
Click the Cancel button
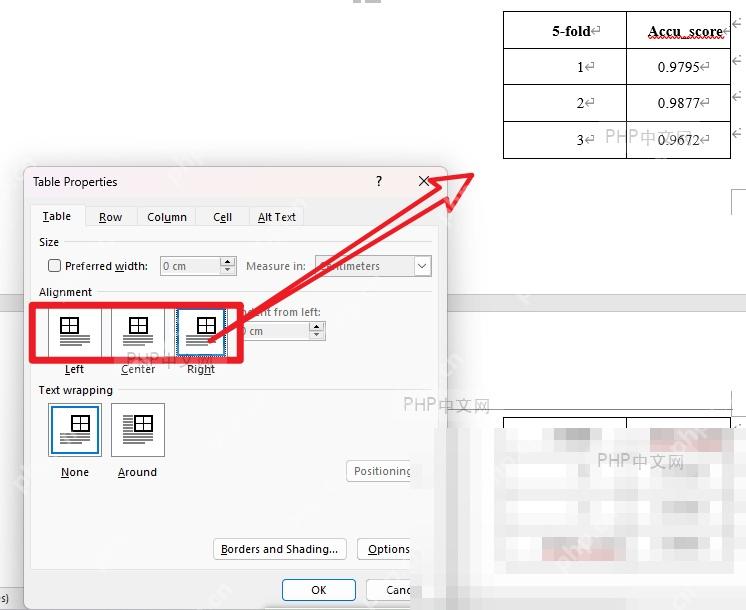click(x=389, y=590)
